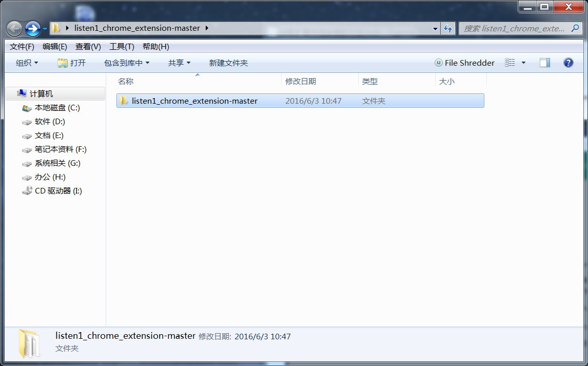588x366 pixels.
Task: Click the 打开 toolbar button
Action: point(72,63)
